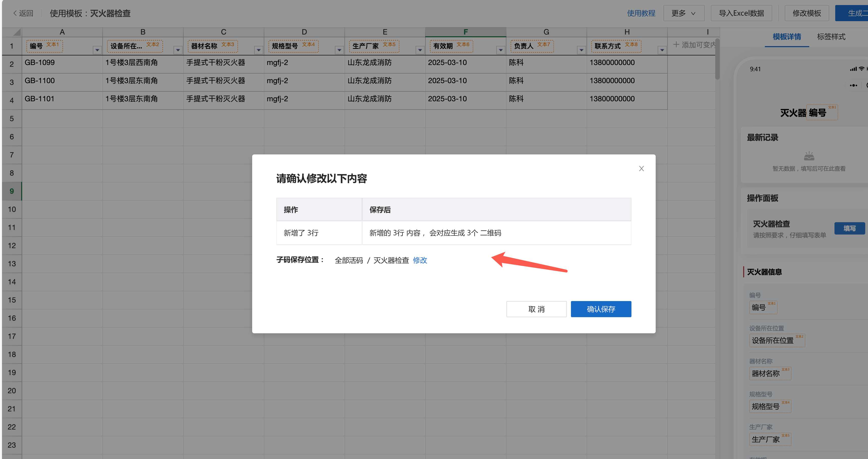Select column F header

[x=465, y=32]
